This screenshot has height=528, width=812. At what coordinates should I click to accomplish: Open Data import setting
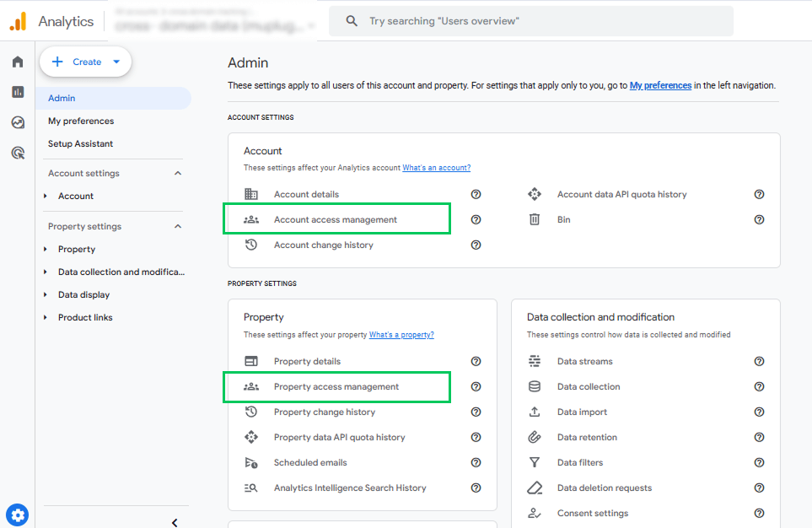(582, 412)
